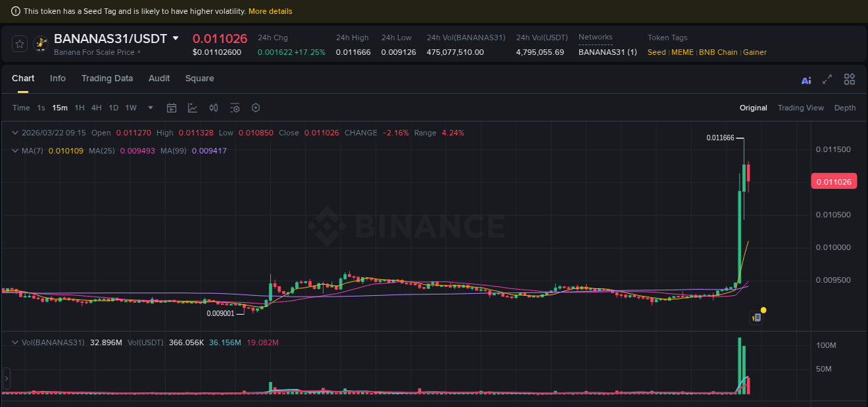Screen dimensions: 868x407
Task: Open the candlestick display settings icon
Action: click(x=213, y=108)
